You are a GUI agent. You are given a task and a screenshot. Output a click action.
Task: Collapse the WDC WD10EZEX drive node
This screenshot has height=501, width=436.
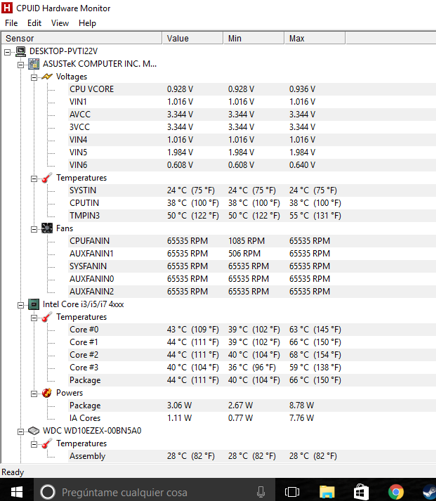pyautogui.click(x=21, y=432)
